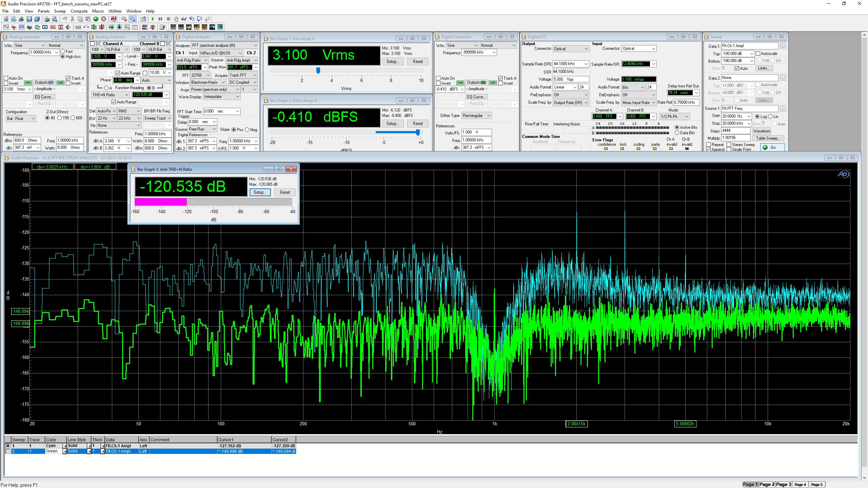This screenshot has height=488, width=868.
Task: Toggle Track A checkbox in Analog Generator
Action: 68,78
